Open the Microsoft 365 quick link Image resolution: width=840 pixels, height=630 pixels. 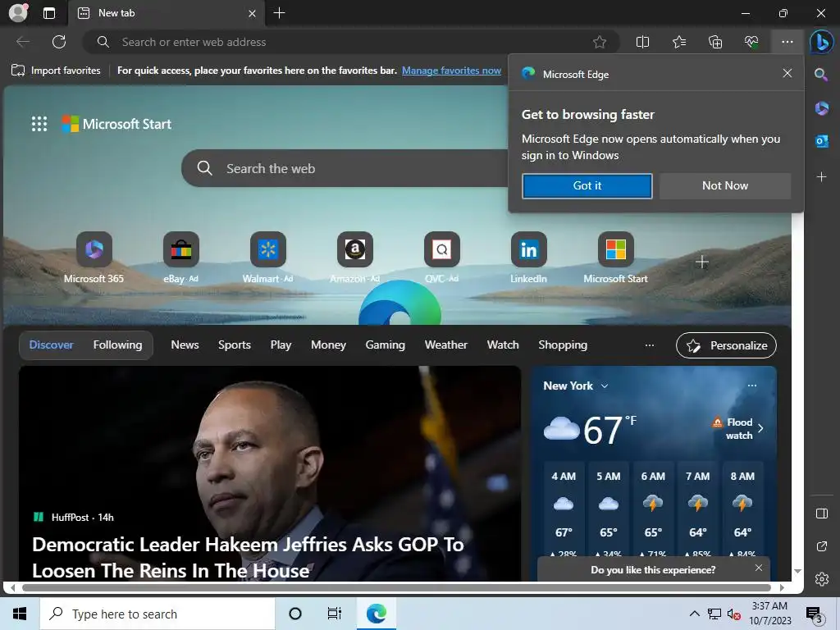94,258
